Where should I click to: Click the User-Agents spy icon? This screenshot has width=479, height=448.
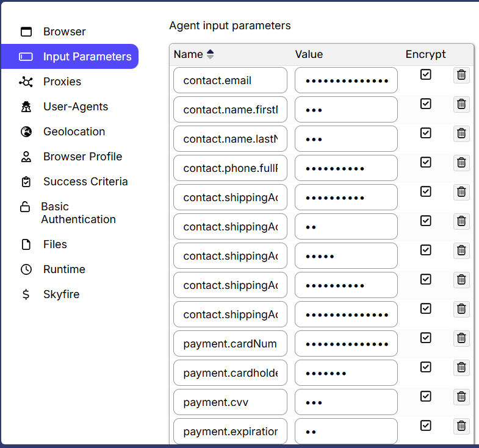[26, 107]
